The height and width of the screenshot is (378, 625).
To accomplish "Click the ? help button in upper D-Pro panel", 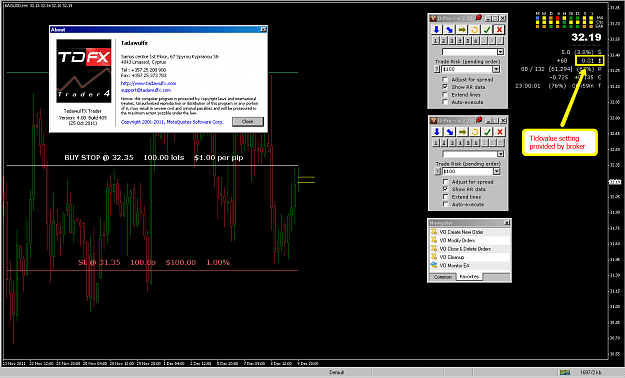I will pos(436,69).
